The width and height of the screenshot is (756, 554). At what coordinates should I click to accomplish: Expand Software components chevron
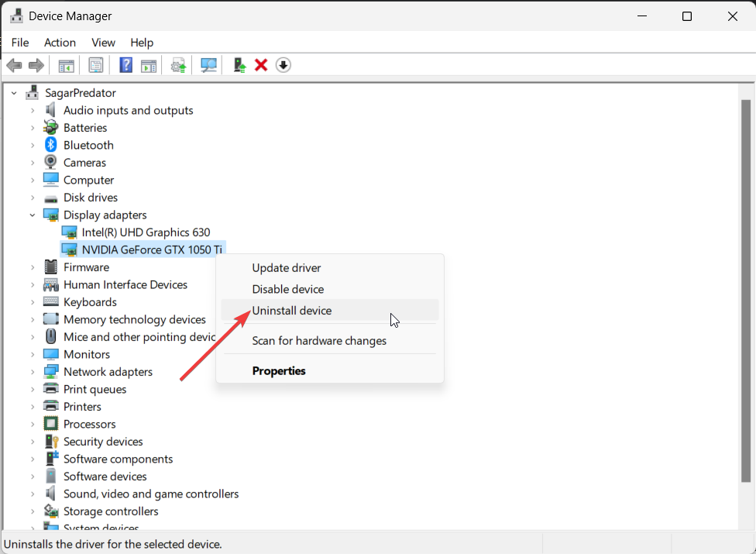pos(33,459)
